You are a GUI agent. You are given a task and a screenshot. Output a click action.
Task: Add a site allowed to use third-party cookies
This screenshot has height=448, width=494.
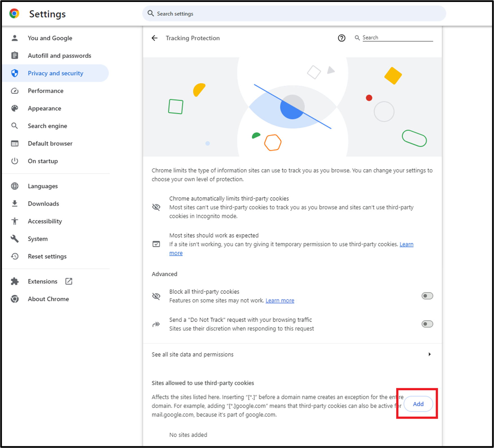coord(418,404)
